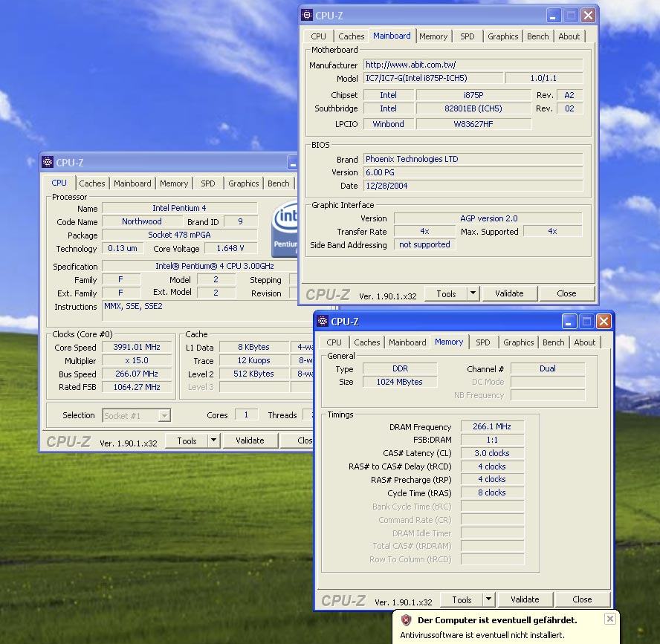Click the security shield icon in balloon
Image resolution: width=660 pixels, height=644 pixels.
(406, 619)
